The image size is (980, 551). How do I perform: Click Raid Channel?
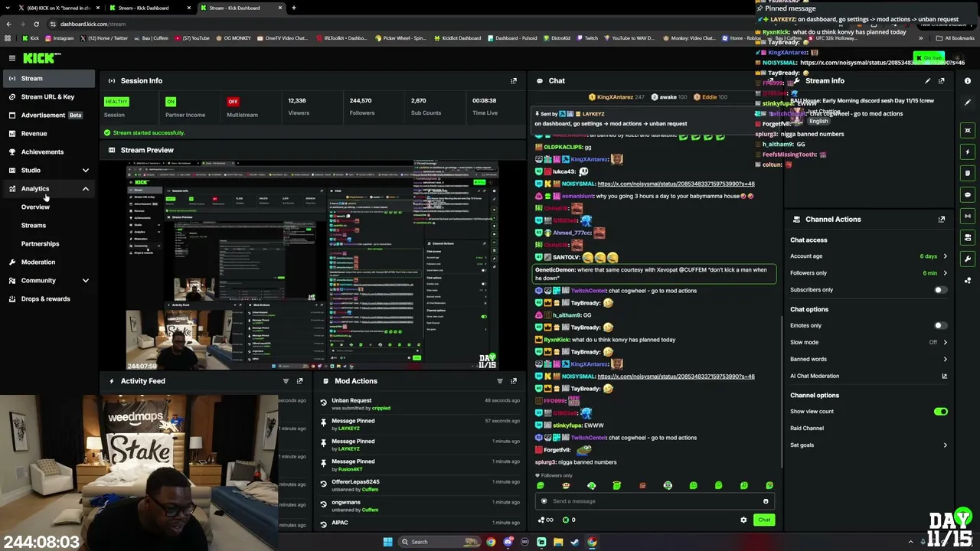pyautogui.click(x=807, y=429)
